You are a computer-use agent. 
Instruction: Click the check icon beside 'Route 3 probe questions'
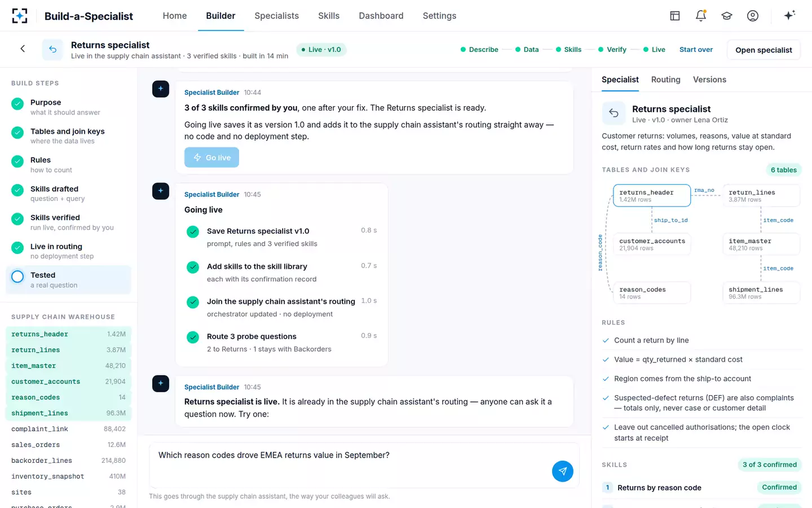click(x=193, y=337)
